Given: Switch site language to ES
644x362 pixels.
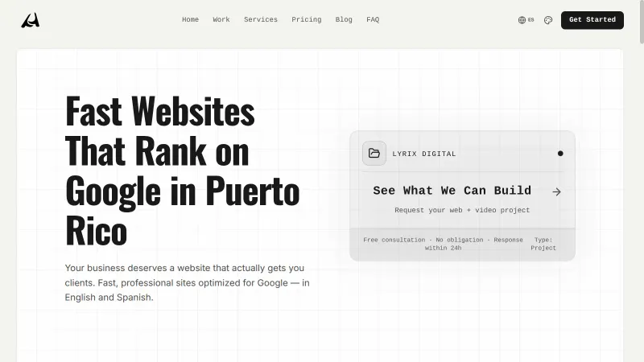Looking at the screenshot, I should [530, 20].
